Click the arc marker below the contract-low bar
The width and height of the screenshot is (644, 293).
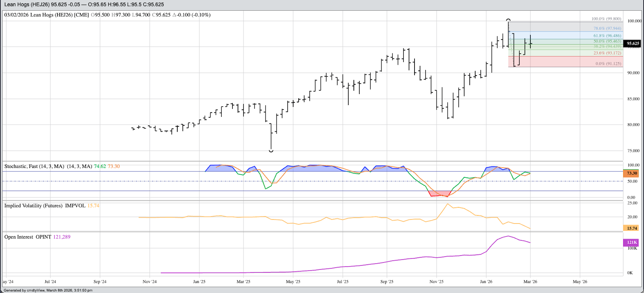(271, 151)
